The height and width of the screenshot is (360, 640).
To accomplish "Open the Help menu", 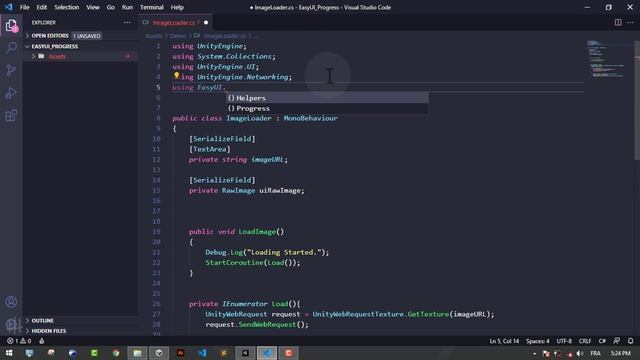I will click(x=177, y=7).
